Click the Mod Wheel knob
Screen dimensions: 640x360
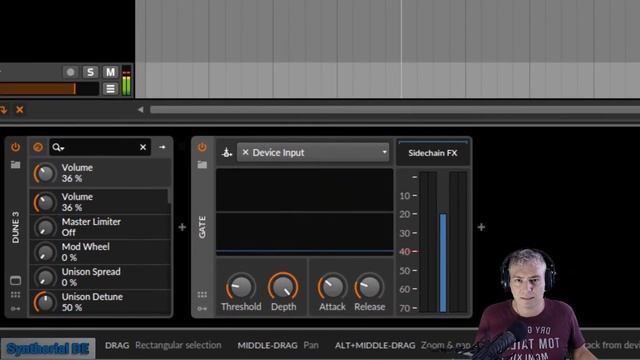point(44,252)
